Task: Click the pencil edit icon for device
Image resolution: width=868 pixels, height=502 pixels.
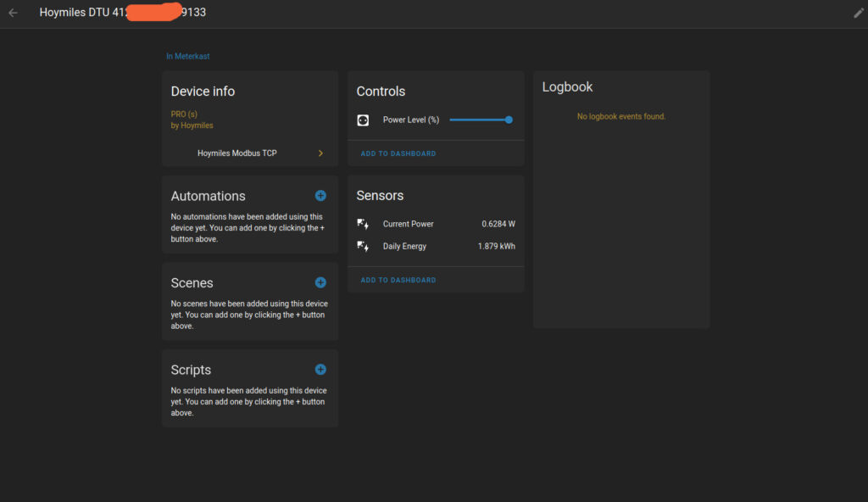Action: tap(858, 13)
